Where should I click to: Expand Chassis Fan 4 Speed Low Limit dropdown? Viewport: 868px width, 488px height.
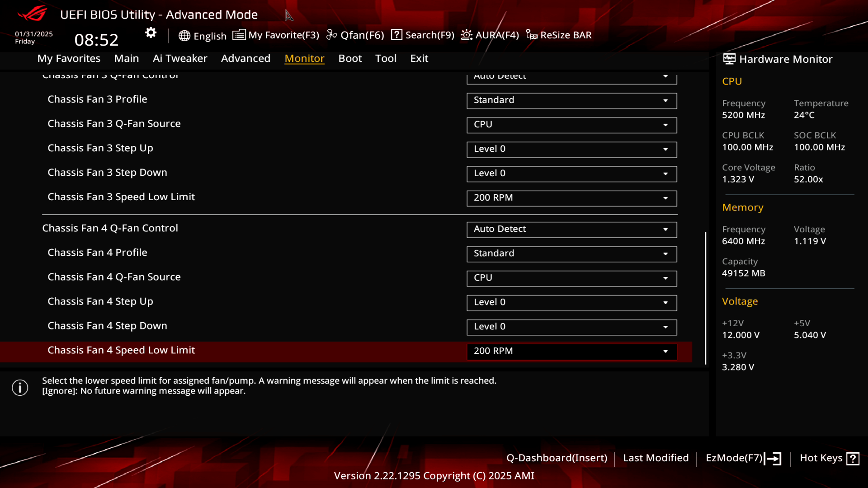666,350
